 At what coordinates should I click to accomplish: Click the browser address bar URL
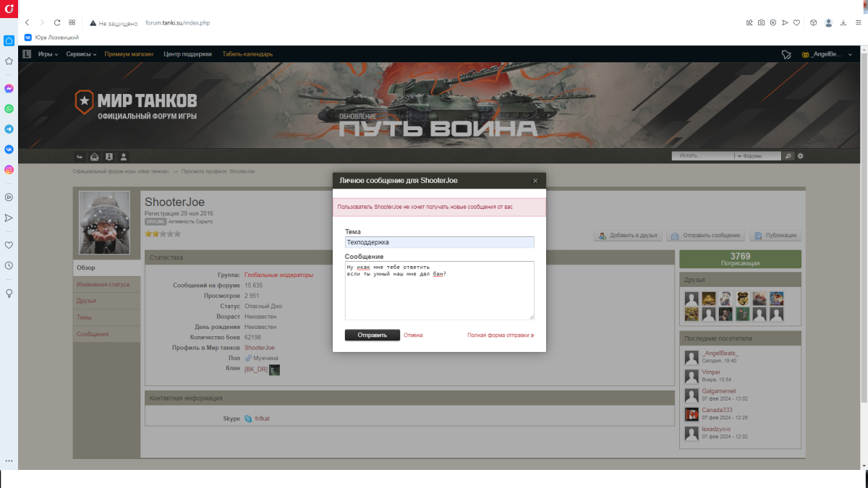[177, 23]
